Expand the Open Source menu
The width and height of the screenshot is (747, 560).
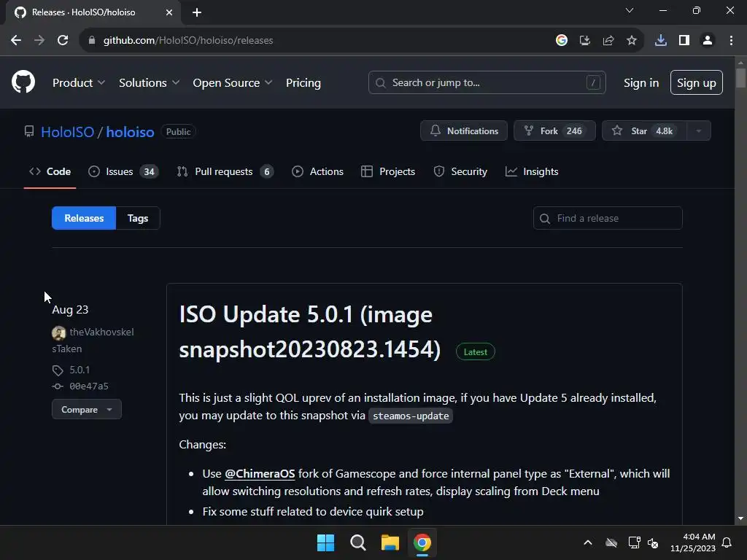(233, 83)
